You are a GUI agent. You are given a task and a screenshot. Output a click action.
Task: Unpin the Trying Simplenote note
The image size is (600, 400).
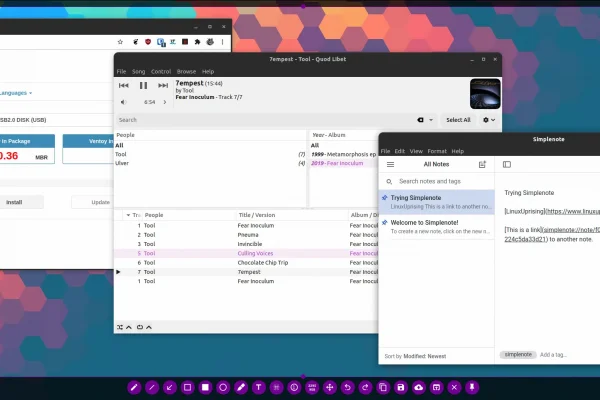(x=385, y=198)
